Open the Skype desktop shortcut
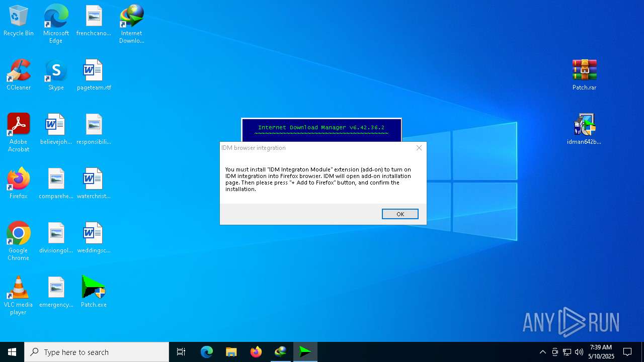This screenshot has width=644, height=362. pos(56,75)
